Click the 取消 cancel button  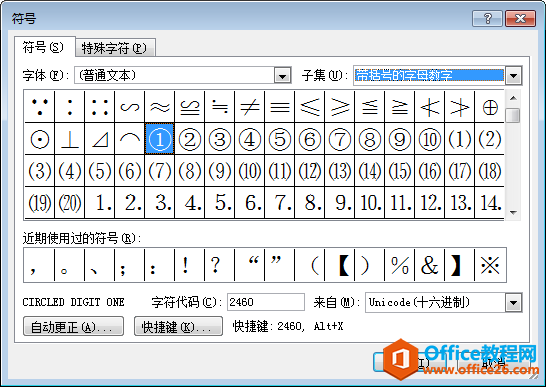pos(494,362)
